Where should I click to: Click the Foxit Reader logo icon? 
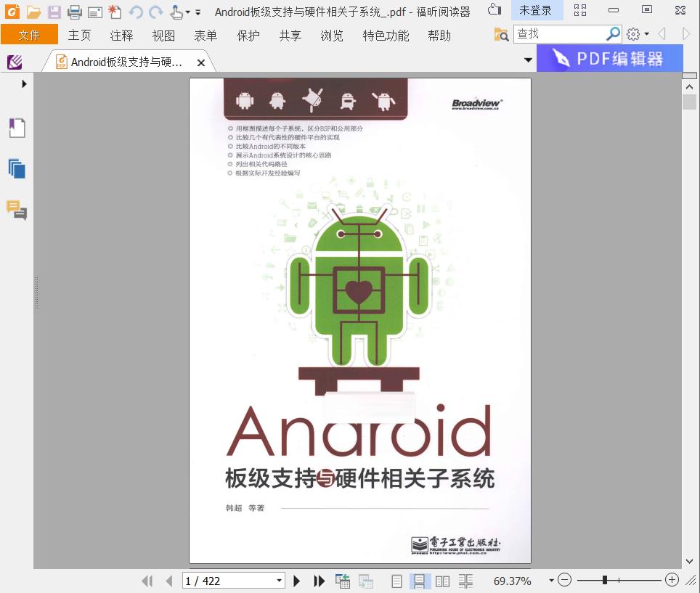coord(12,11)
